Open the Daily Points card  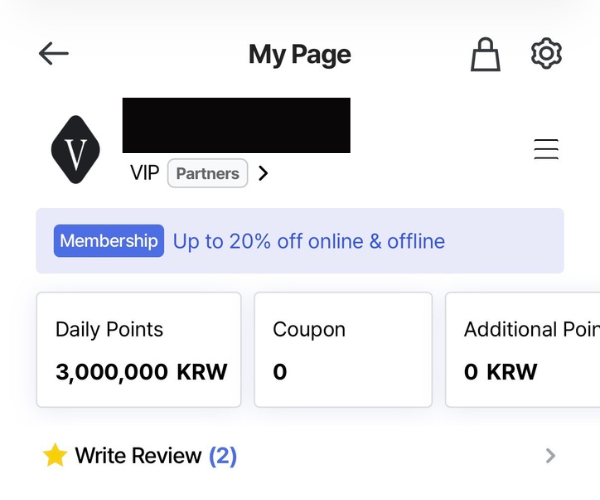139,350
